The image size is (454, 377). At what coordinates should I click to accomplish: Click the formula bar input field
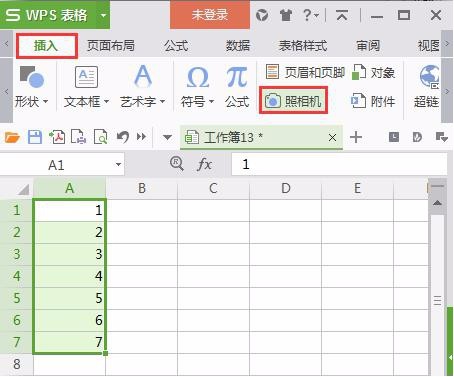339,164
